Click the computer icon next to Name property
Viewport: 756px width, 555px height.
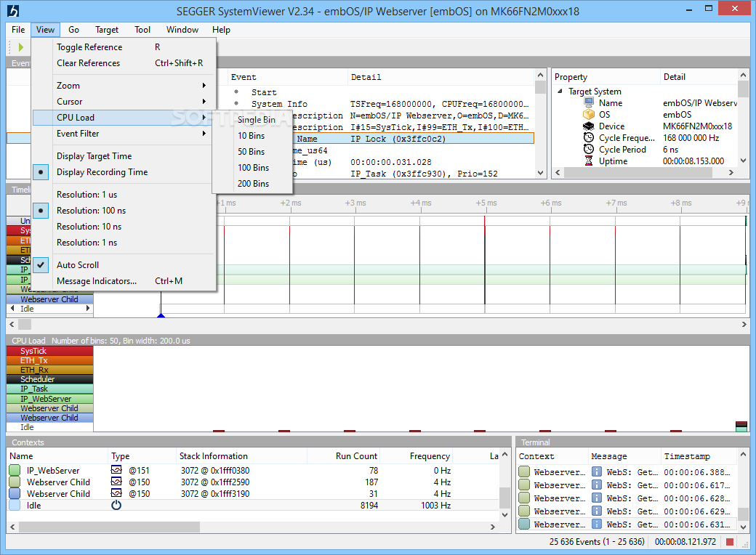(589, 103)
